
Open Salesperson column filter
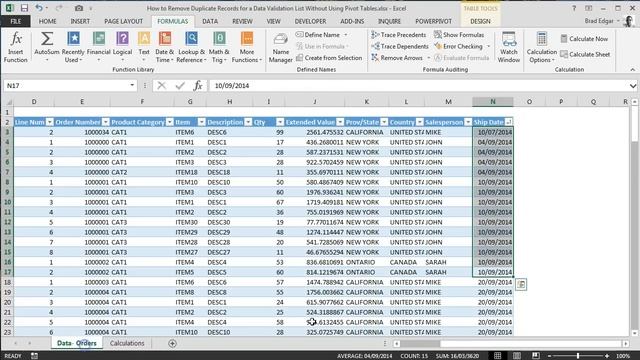point(468,122)
